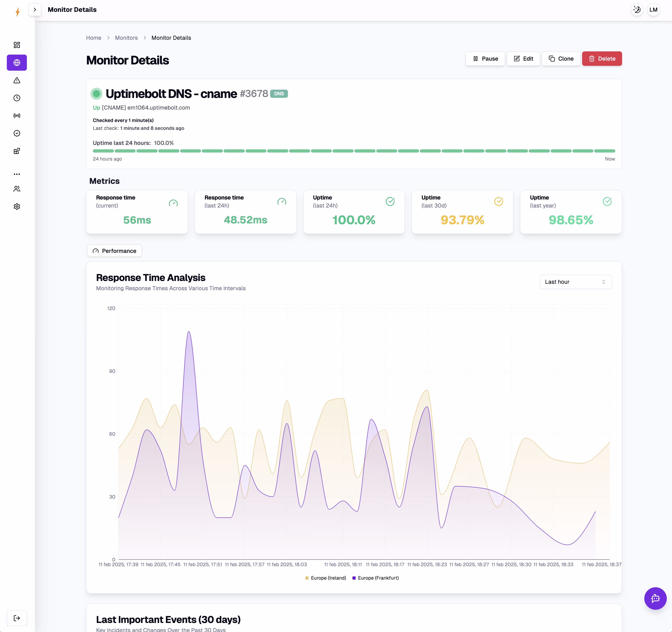The height and width of the screenshot is (632, 672).
Task: Open the badge-check sidebar section
Action: (17, 133)
